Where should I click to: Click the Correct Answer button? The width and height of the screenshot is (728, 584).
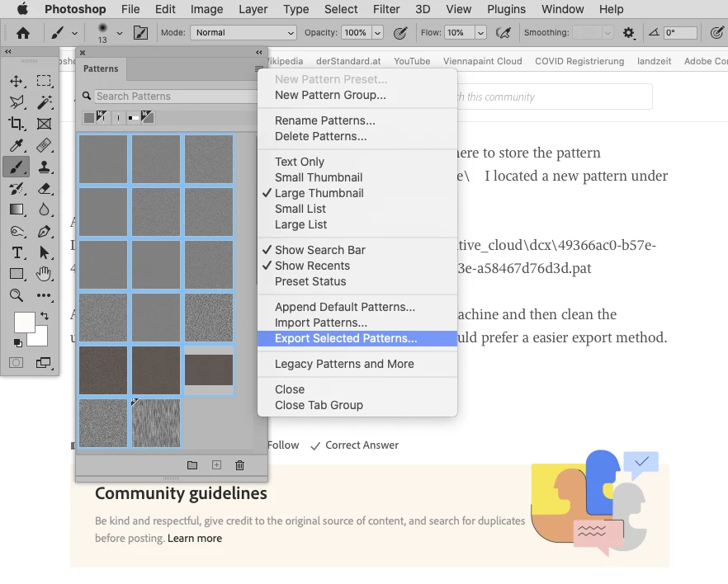[x=355, y=445]
